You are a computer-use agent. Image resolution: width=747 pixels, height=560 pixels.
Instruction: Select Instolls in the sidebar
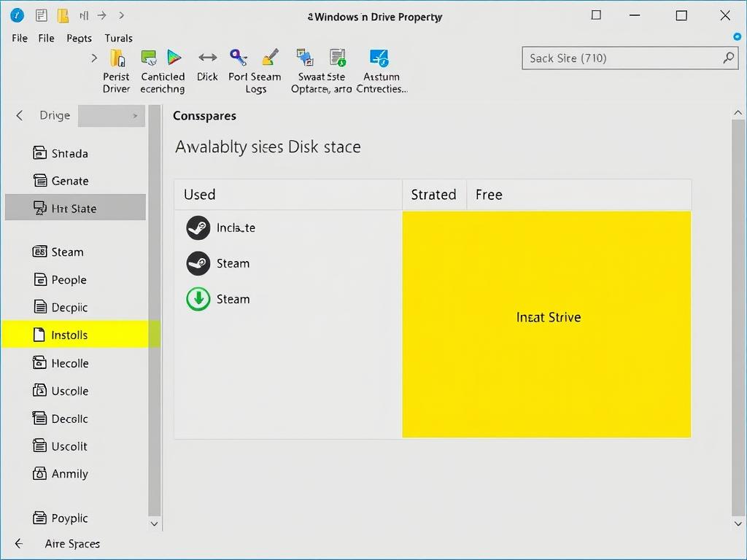coord(69,335)
